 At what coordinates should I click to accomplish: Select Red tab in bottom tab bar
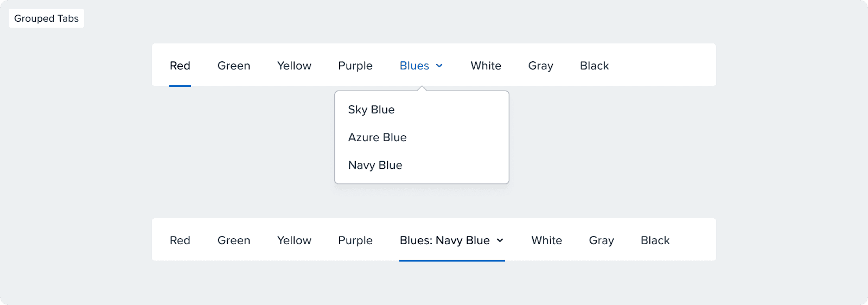tap(180, 240)
